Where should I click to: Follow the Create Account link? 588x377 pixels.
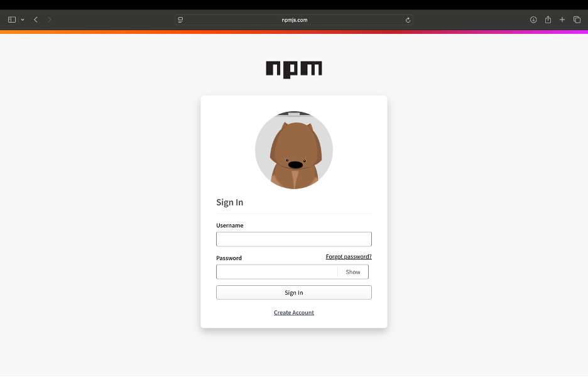pos(293,313)
